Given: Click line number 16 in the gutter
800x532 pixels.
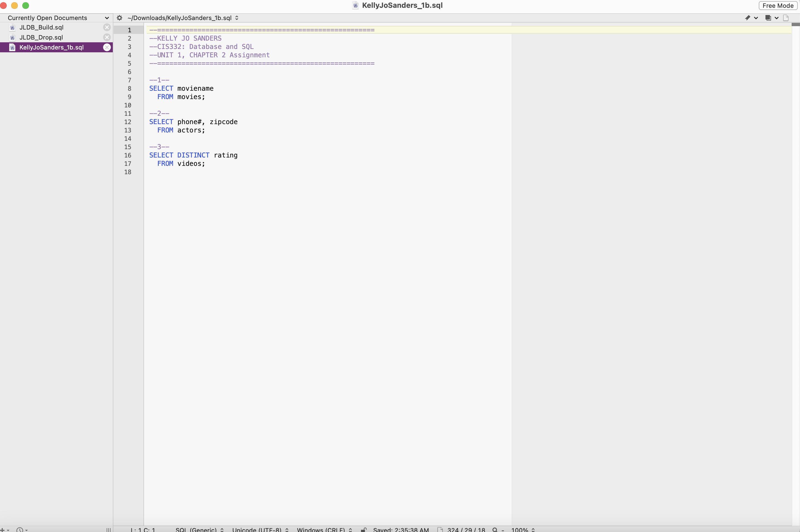Looking at the screenshot, I should pos(128,155).
